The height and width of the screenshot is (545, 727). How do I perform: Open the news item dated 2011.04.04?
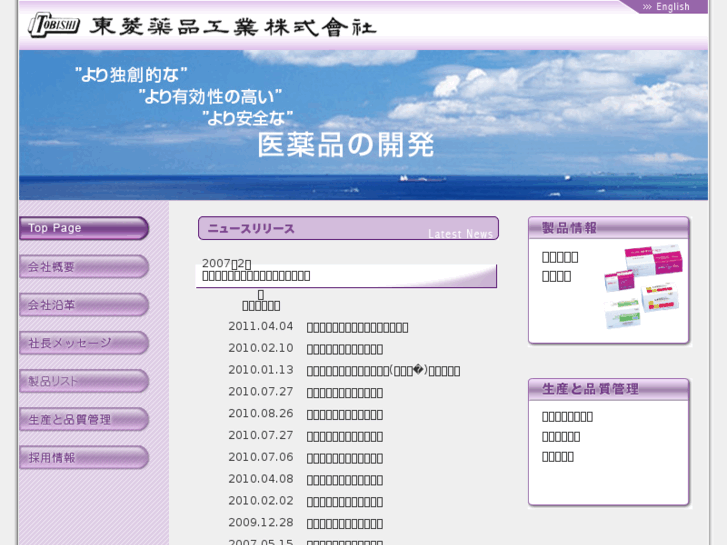(357, 327)
